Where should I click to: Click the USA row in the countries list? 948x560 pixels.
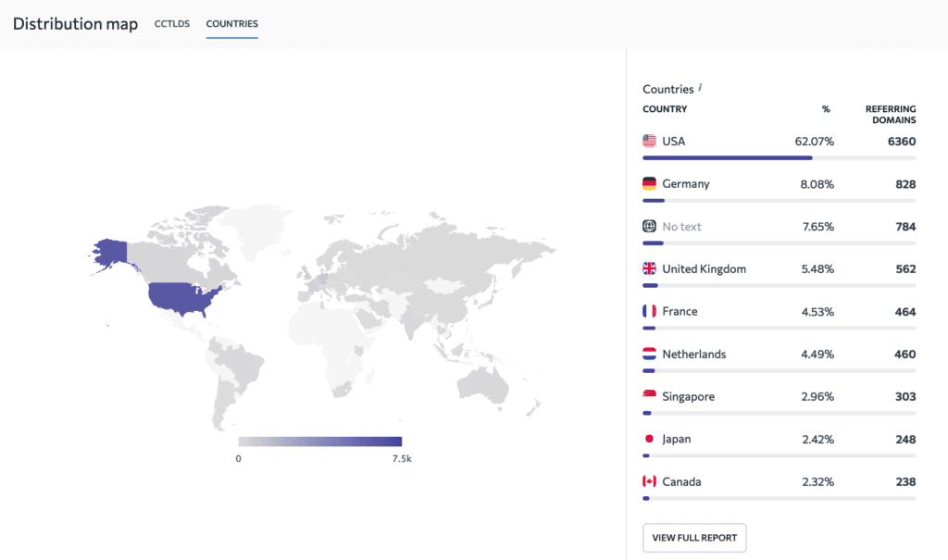pos(778,141)
